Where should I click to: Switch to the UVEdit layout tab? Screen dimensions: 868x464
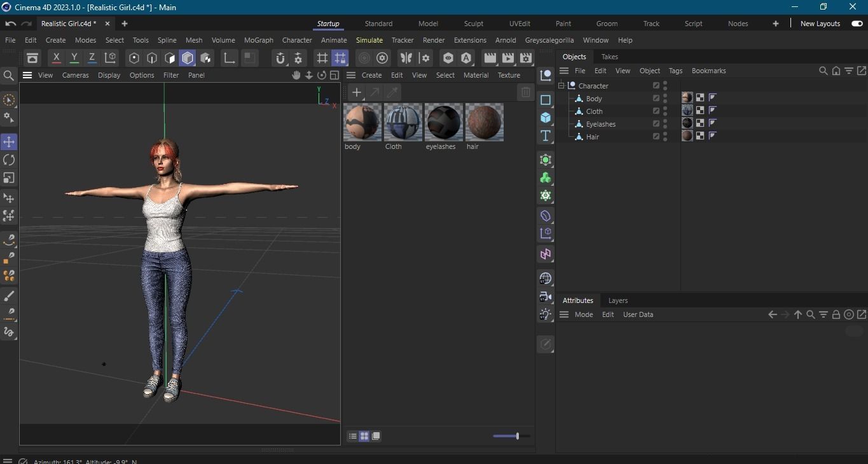[520, 24]
